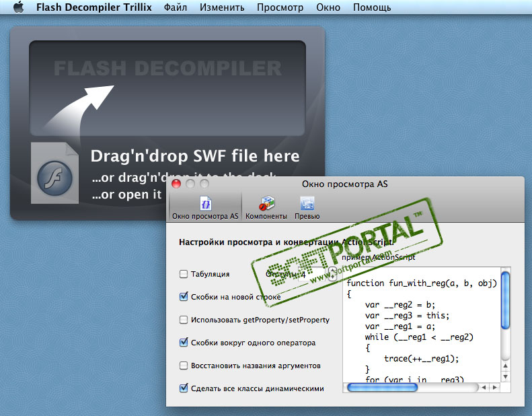Enable Использовать getProperty/setProperty option

[183, 320]
